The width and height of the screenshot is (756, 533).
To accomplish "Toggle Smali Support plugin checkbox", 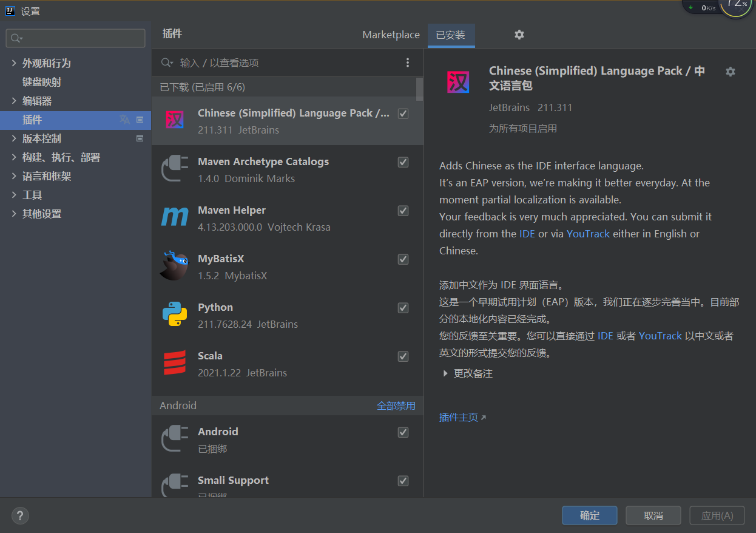I will [403, 481].
